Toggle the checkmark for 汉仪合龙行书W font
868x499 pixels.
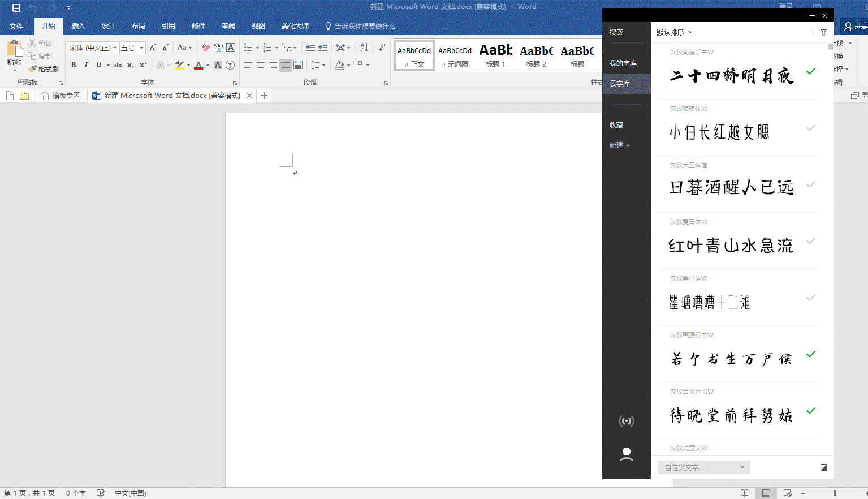[811, 411]
